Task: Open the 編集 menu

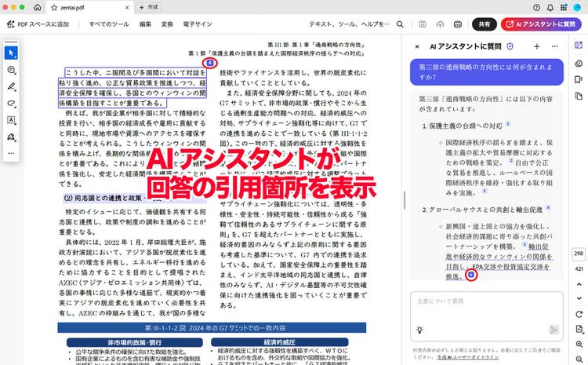Action: click(x=145, y=24)
